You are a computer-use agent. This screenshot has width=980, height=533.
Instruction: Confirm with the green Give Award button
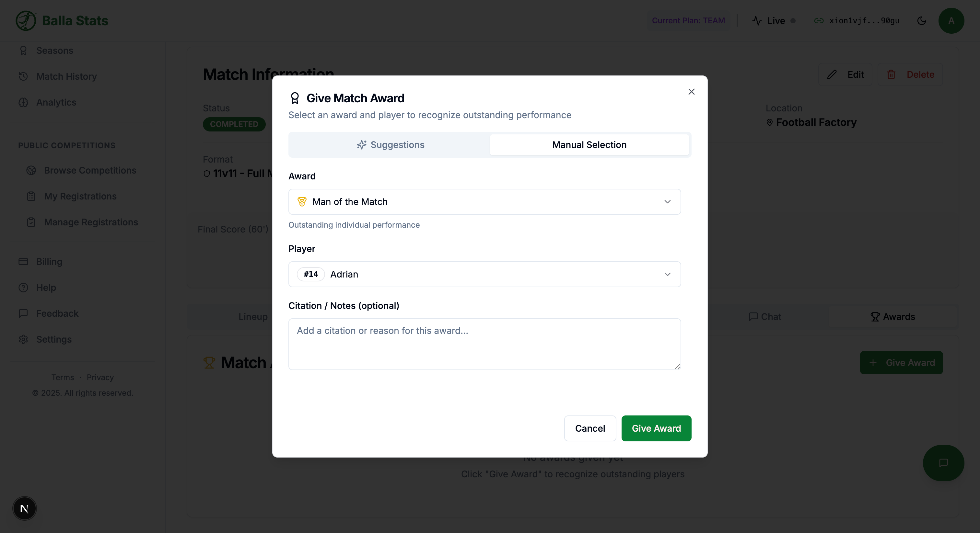click(x=656, y=428)
